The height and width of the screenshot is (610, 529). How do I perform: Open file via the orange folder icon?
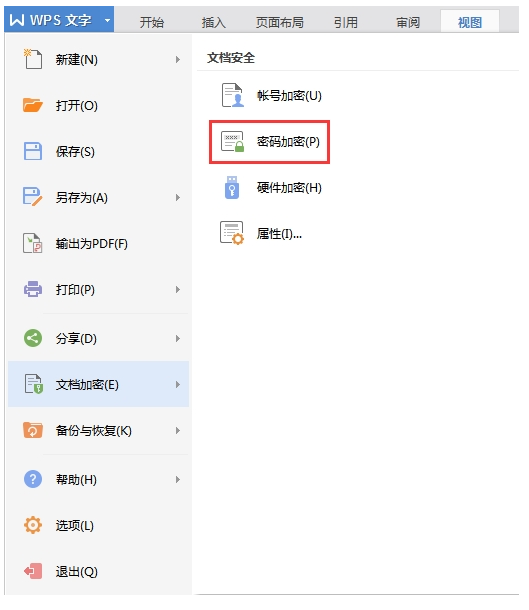tap(33, 105)
